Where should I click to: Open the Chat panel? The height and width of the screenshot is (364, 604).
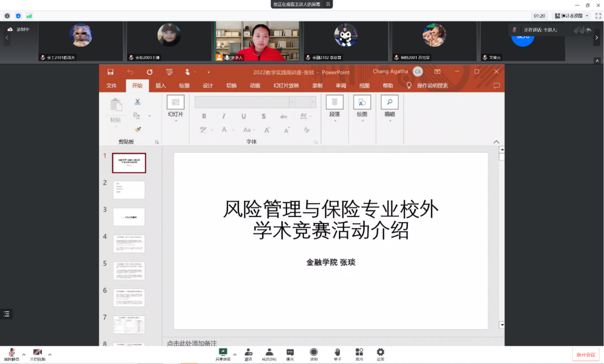coord(290,354)
